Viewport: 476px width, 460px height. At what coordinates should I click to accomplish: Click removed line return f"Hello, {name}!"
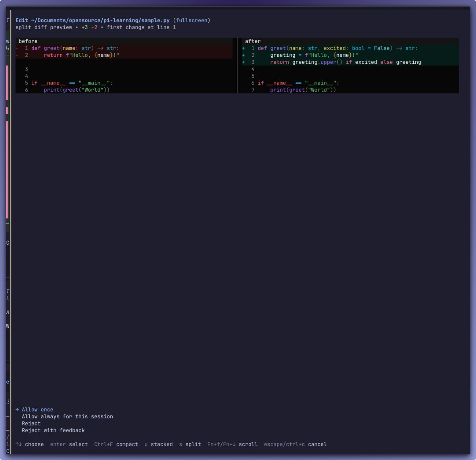(x=124, y=55)
